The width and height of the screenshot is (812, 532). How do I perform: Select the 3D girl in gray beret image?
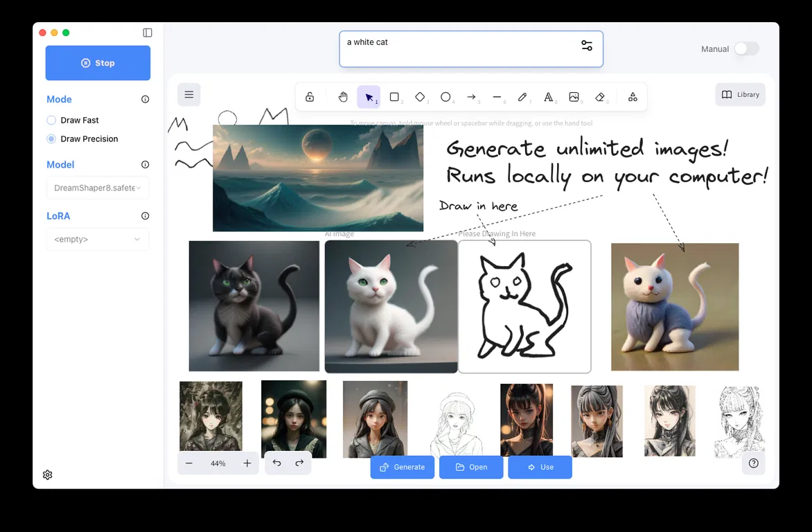[375, 419]
